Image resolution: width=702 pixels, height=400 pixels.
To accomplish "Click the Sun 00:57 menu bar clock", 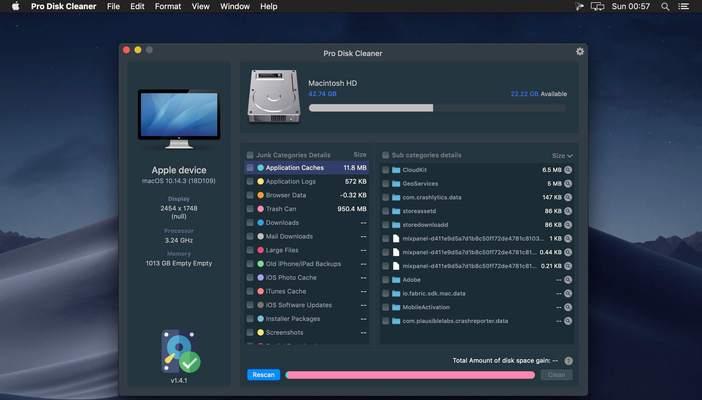I will pos(630,6).
